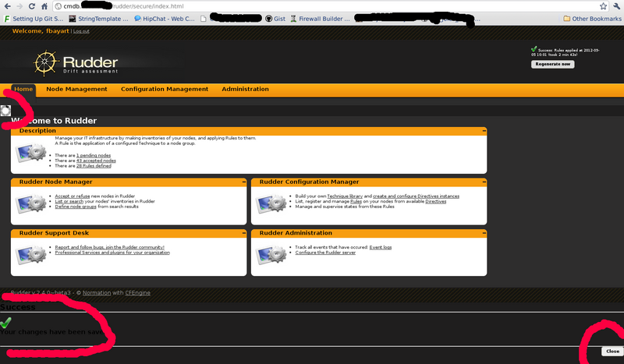Click the List or search link

[69, 201]
